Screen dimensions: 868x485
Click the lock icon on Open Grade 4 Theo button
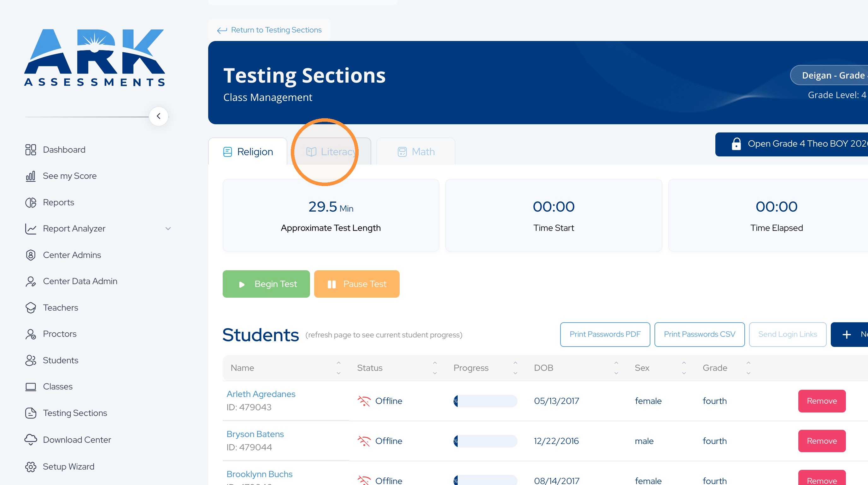click(736, 144)
